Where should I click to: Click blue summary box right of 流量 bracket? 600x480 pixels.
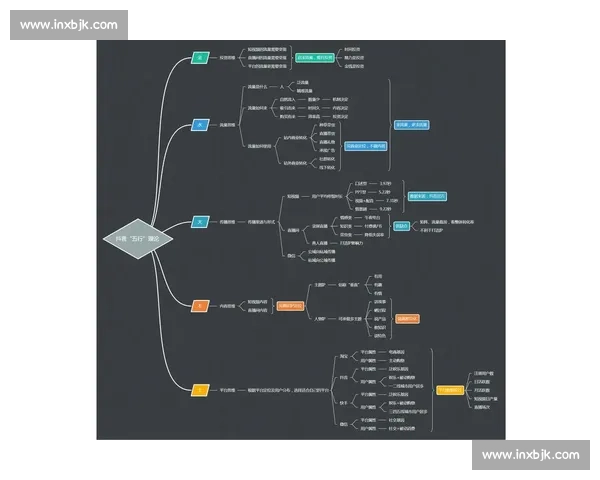411,125
